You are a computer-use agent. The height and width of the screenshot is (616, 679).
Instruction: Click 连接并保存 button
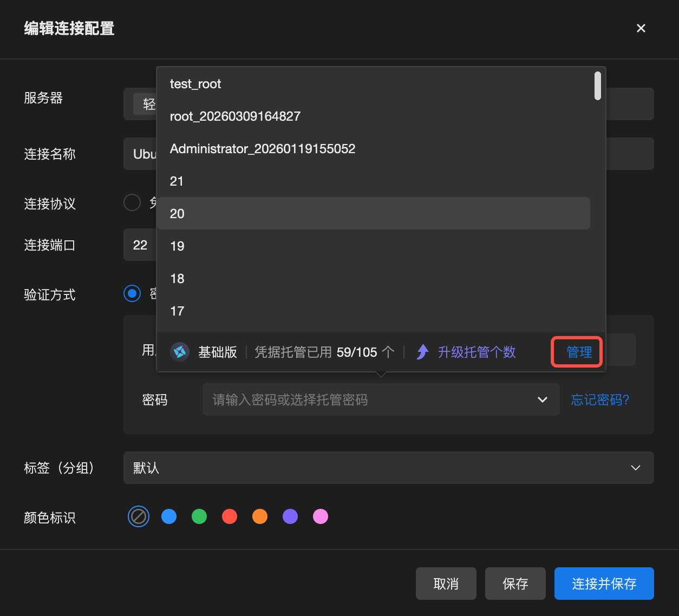(604, 584)
